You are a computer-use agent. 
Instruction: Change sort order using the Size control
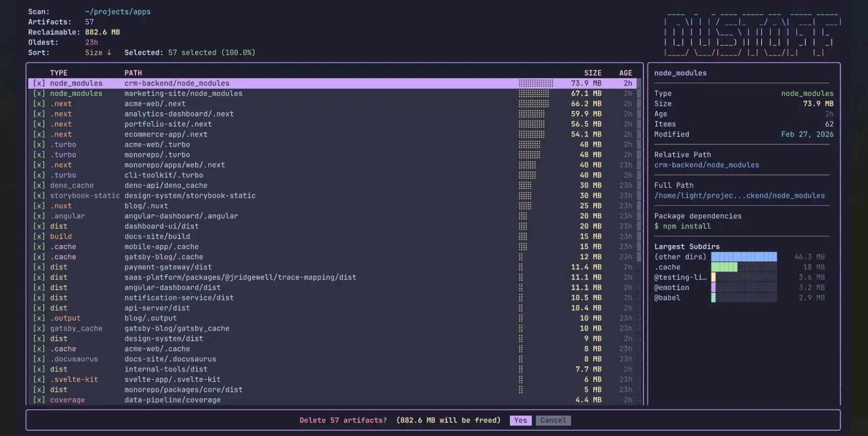pos(98,52)
